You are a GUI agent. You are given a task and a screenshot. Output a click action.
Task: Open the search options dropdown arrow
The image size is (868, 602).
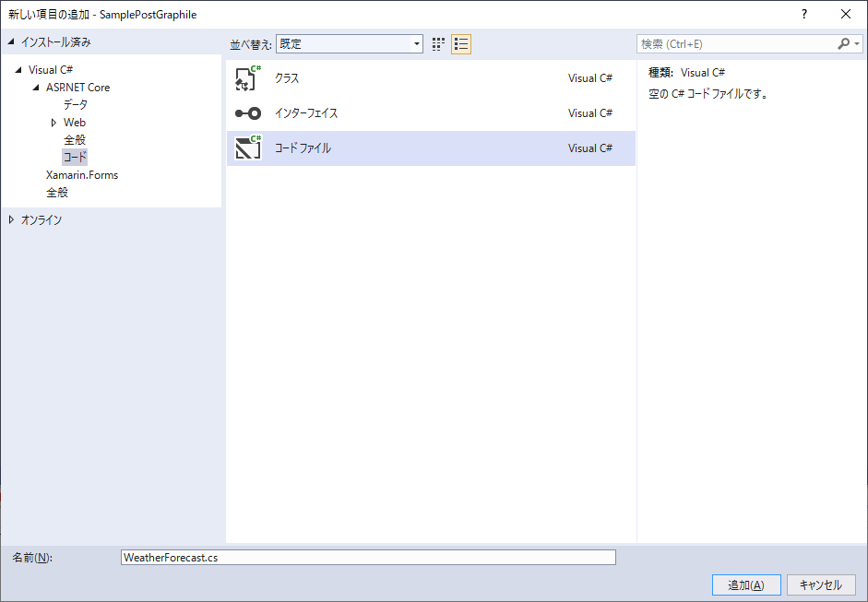pos(857,43)
